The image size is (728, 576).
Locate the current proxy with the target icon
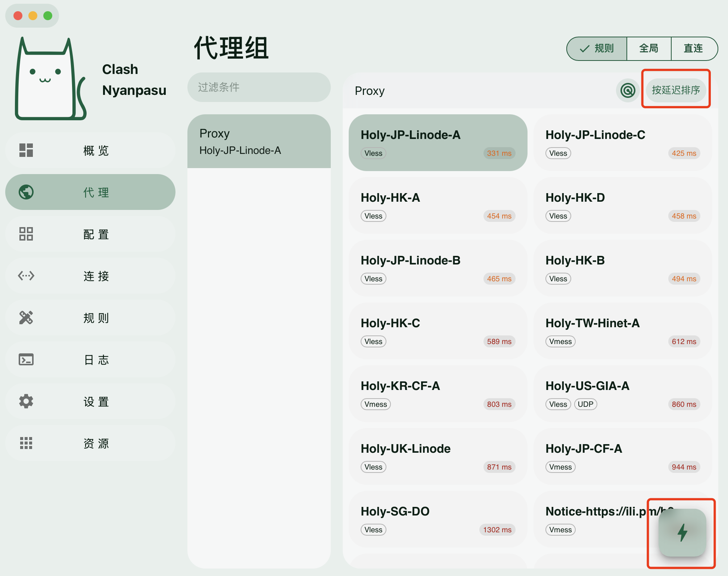(628, 90)
